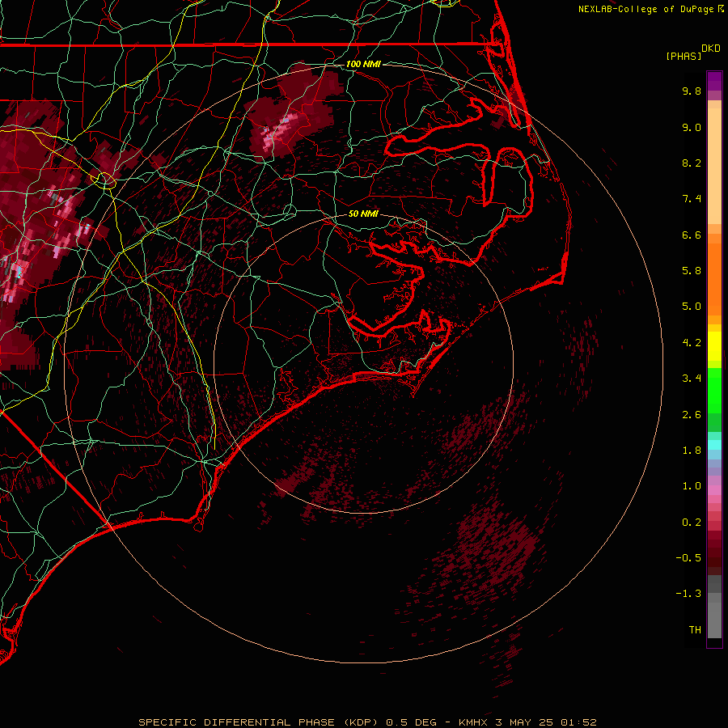Click the 3.4 value on color scale
Image resolution: width=728 pixels, height=728 pixels.
coord(692,379)
